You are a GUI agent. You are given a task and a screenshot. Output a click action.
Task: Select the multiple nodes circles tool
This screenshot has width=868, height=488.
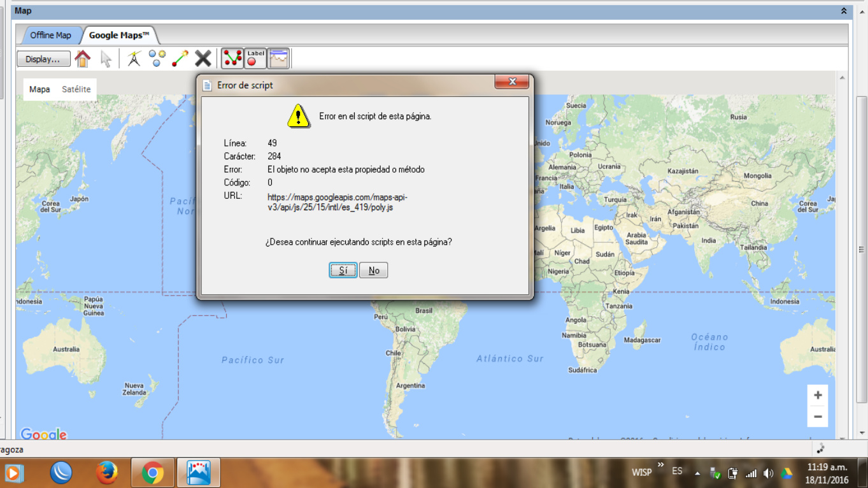pyautogui.click(x=157, y=59)
